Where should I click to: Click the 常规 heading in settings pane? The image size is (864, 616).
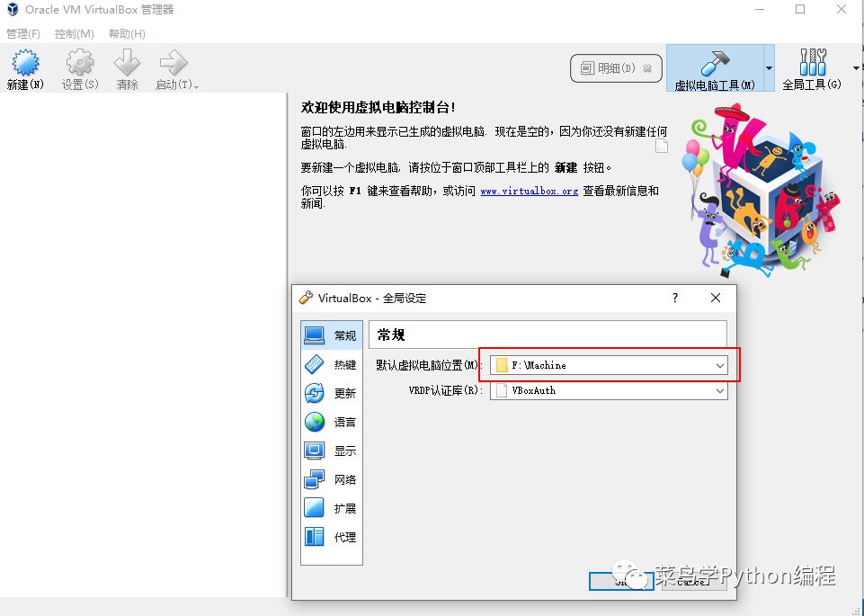[x=391, y=335]
